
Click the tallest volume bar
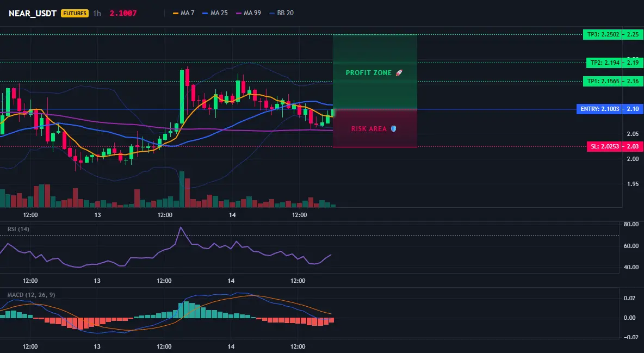182,189
